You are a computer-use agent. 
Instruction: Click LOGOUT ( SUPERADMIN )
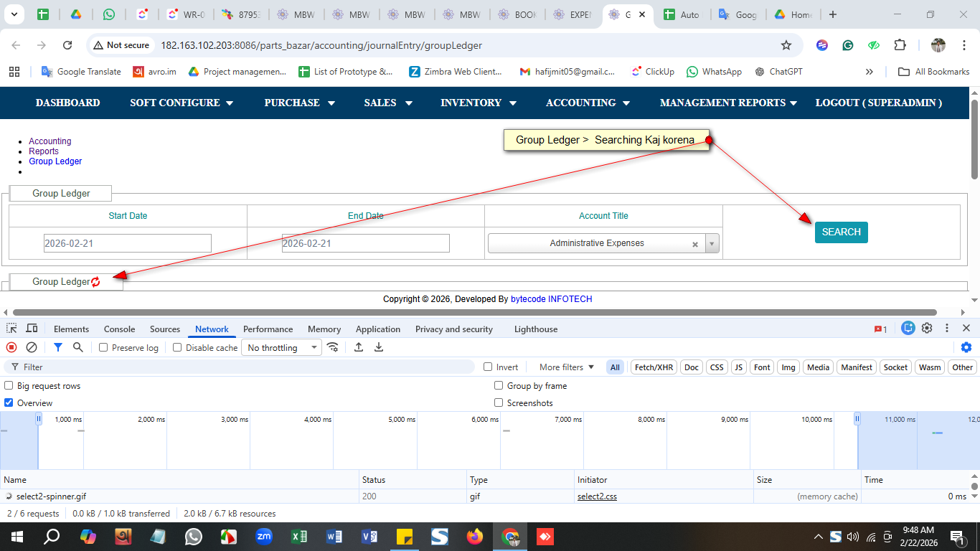(x=879, y=103)
